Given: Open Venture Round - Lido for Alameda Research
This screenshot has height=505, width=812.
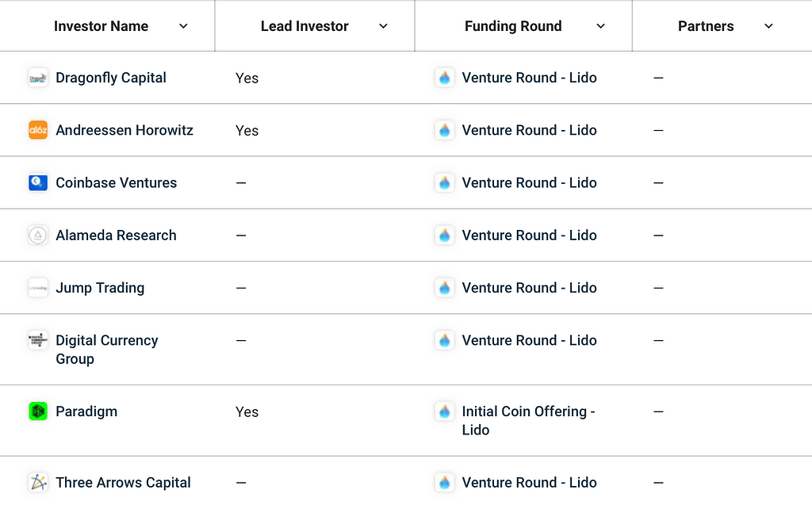Looking at the screenshot, I should coord(529,235).
